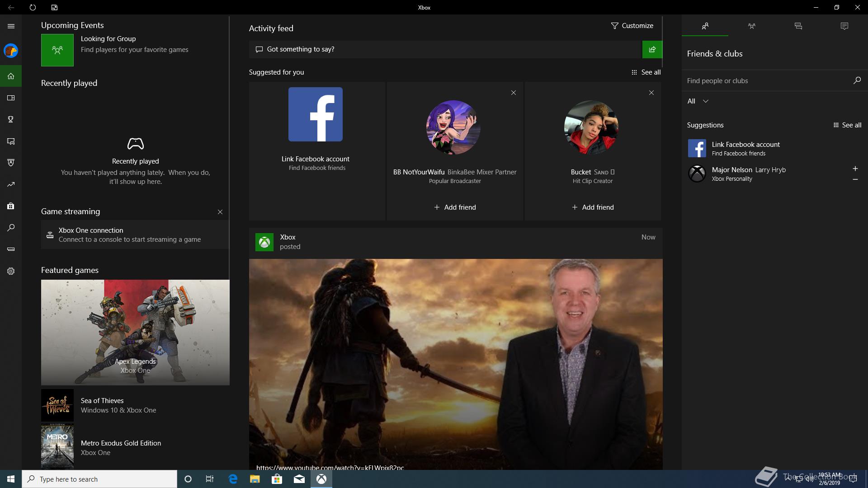Share post using green share button
Viewport: 868px width, 488px height.
point(652,49)
